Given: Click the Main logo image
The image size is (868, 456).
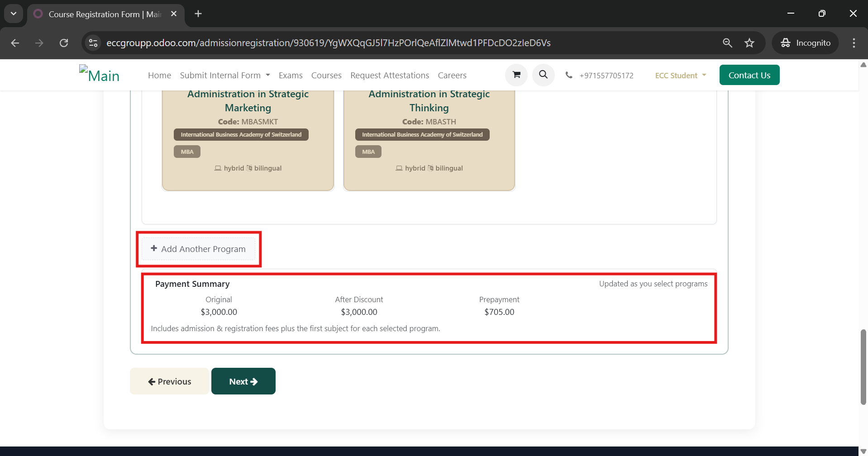Looking at the screenshot, I should click(100, 75).
